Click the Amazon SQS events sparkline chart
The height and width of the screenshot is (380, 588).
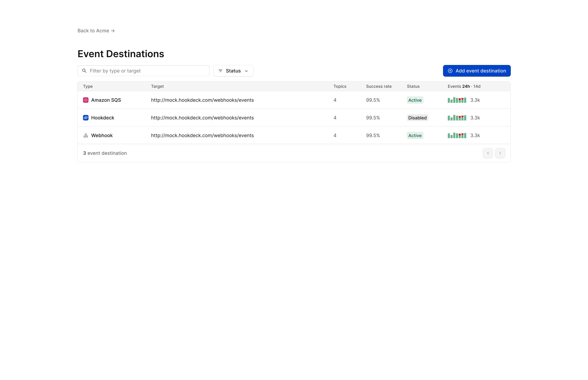pos(457,100)
